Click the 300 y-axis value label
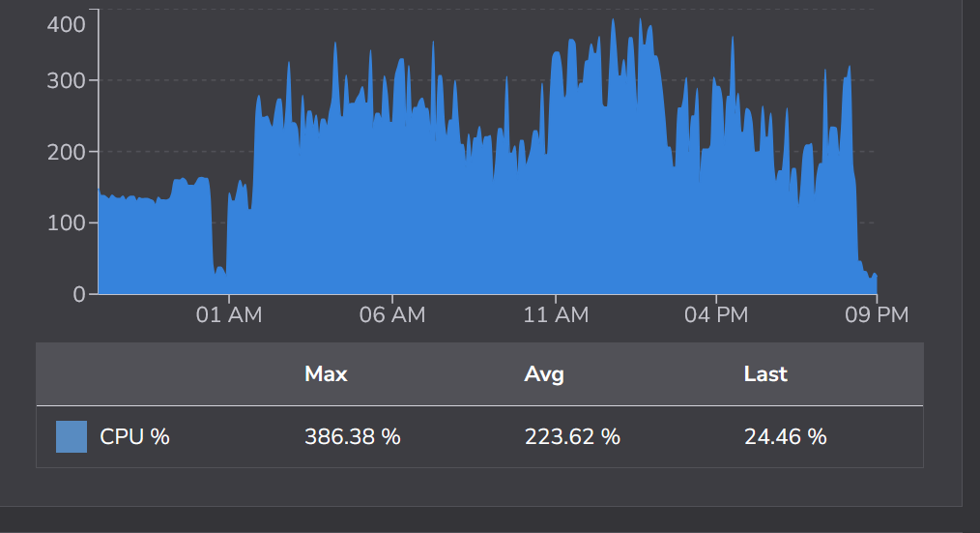This screenshot has height=533, width=980. (67, 80)
